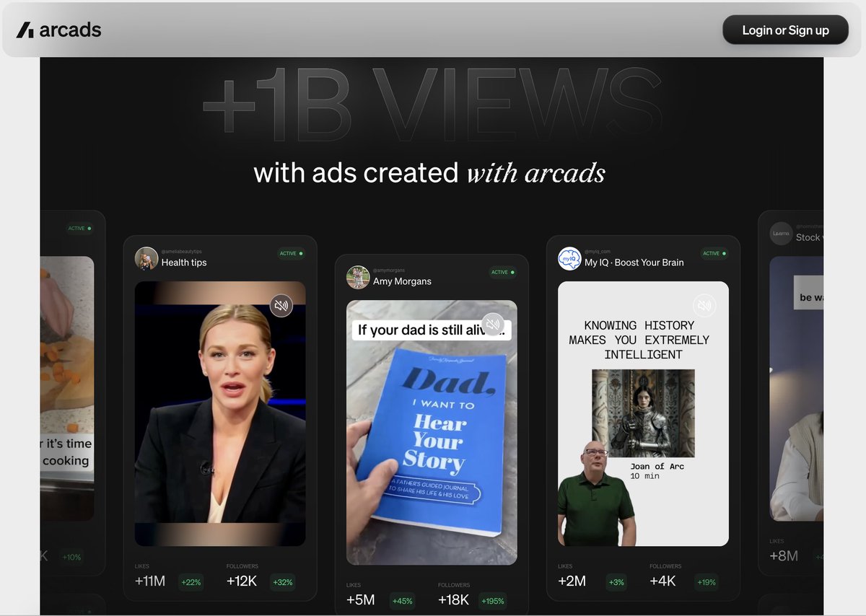The height and width of the screenshot is (616, 866).
Task: Click the +45% likes badge
Action: (402, 601)
